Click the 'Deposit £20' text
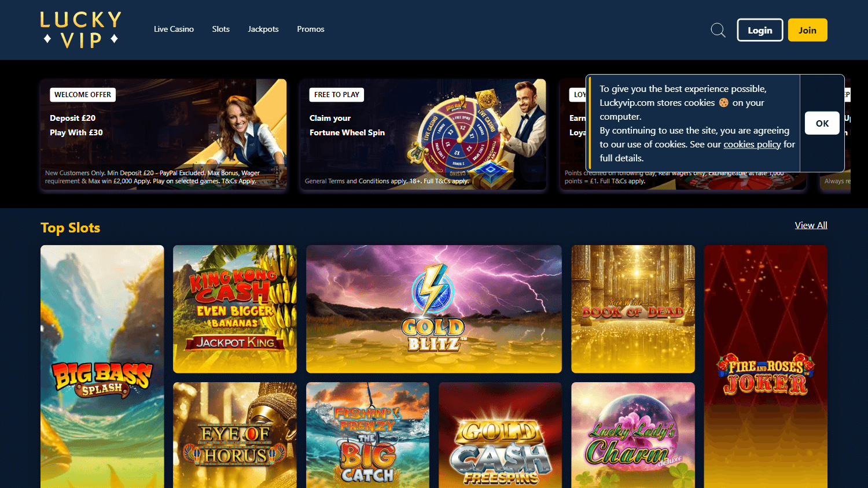This screenshot has width=868, height=488. [73, 118]
